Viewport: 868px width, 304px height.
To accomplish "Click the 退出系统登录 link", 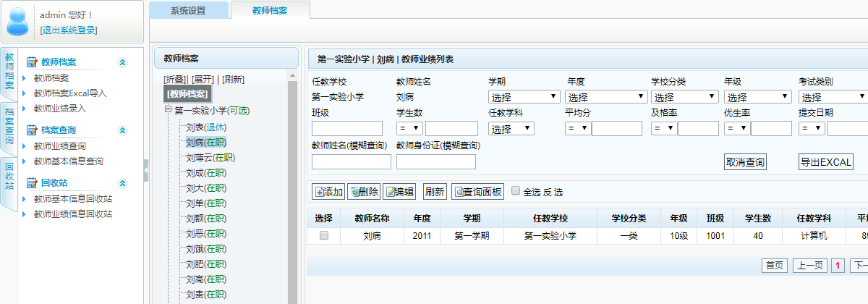I will (69, 30).
